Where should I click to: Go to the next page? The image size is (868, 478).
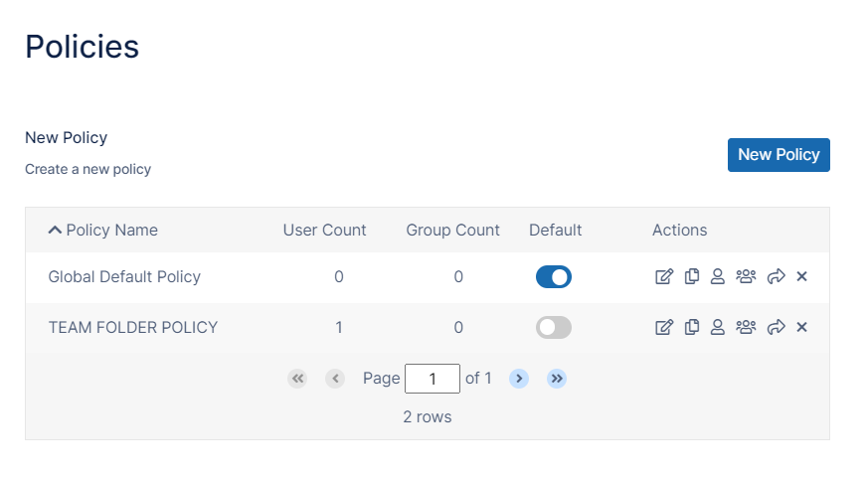coord(519,379)
